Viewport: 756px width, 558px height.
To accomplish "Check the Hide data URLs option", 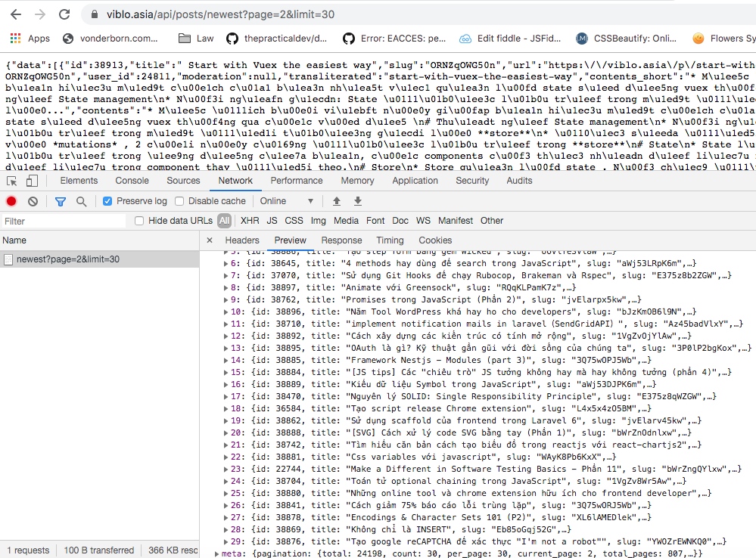I will pos(139,221).
